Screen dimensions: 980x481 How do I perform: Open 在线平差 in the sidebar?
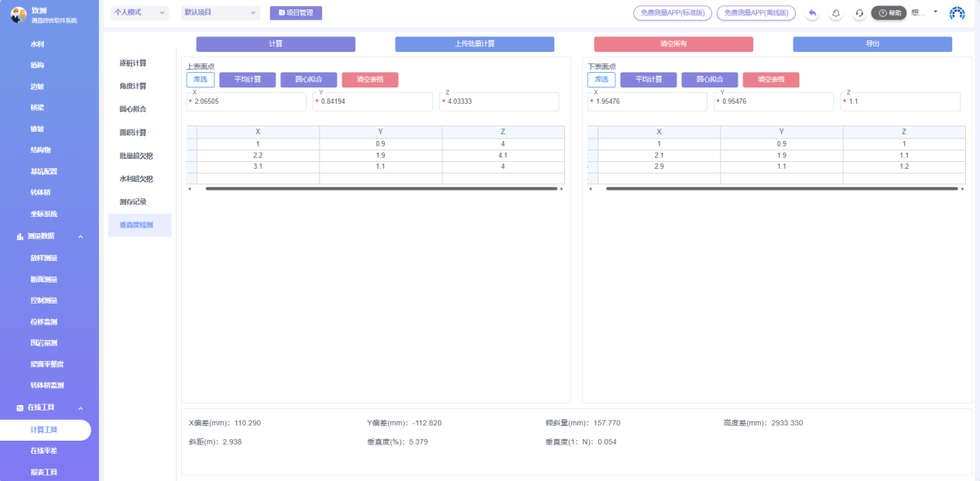click(x=44, y=451)
